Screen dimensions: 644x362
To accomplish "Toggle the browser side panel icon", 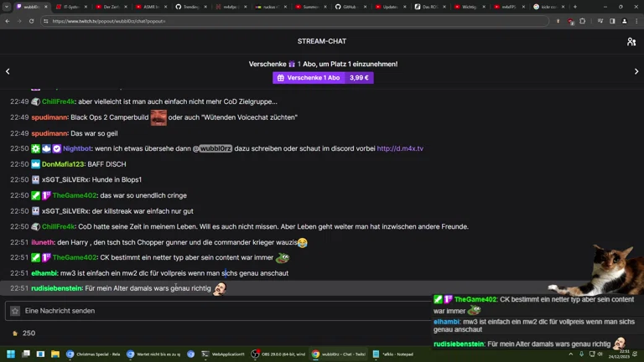I will (612, 21).
